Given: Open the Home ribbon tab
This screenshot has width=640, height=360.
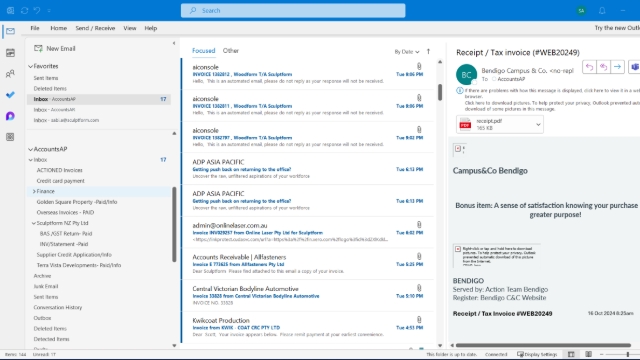Looking at the screenshot, I should coord(58,28).
